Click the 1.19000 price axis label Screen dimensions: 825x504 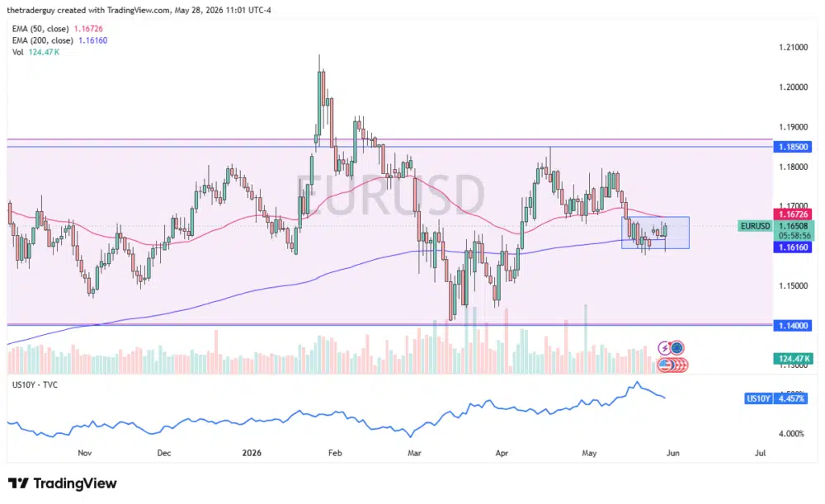(793, 127)
